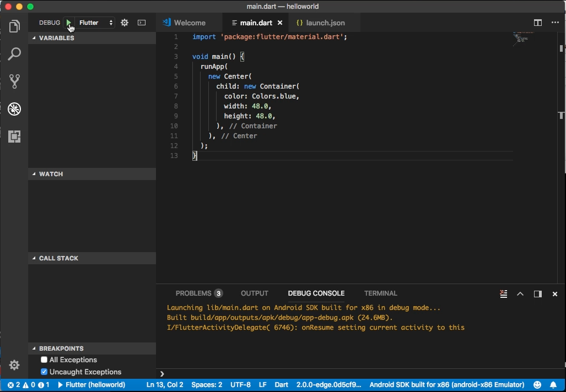Click the 'color: Colors.blue,' code line
Screen dimensions: 566x392
(x=262, y=96)
